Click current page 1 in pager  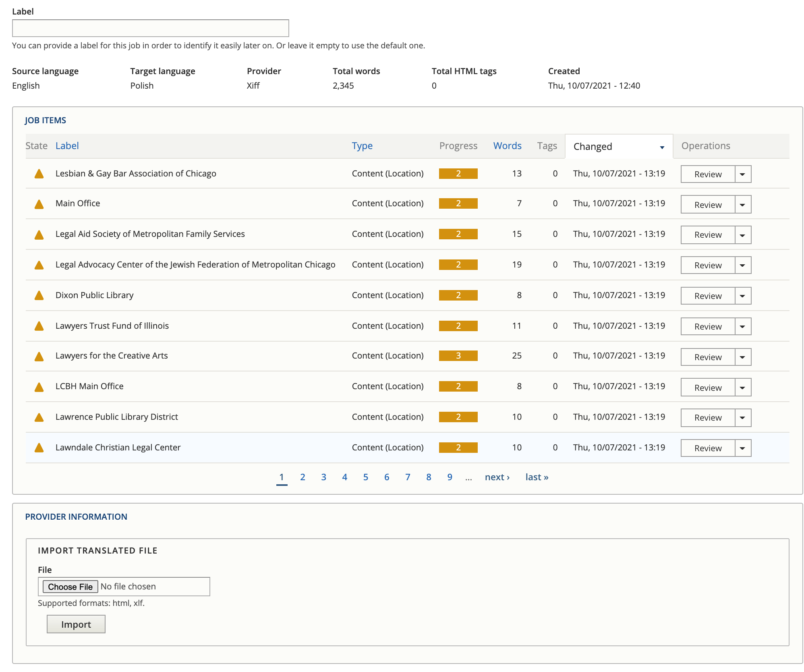coord(282,477)
